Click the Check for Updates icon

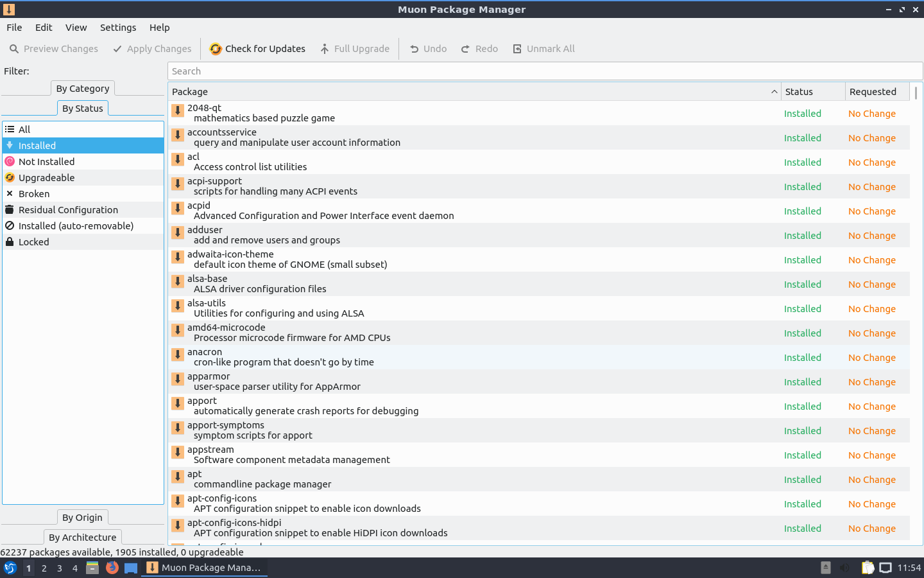[x=216, y=49]
